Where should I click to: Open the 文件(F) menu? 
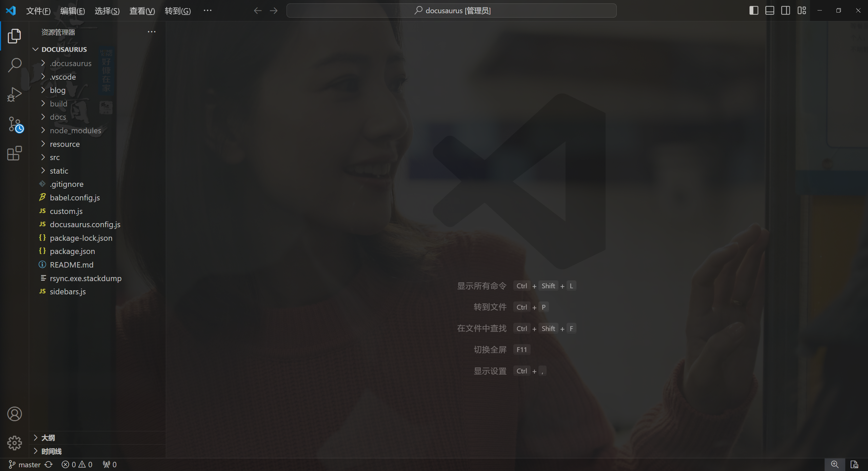tap(38, 11)
